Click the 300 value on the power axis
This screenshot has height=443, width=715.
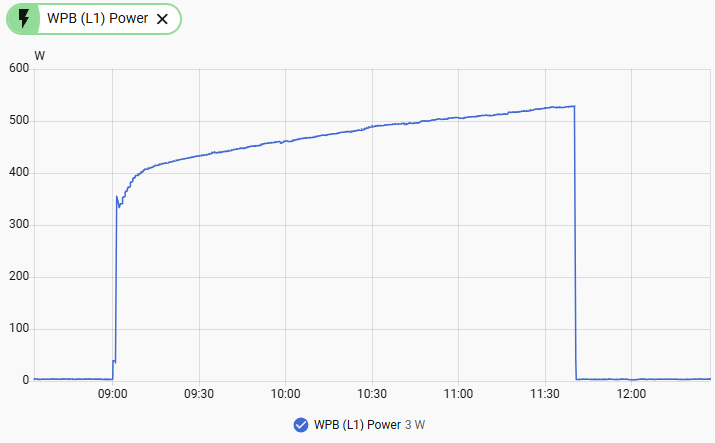(x=19, y=224)
